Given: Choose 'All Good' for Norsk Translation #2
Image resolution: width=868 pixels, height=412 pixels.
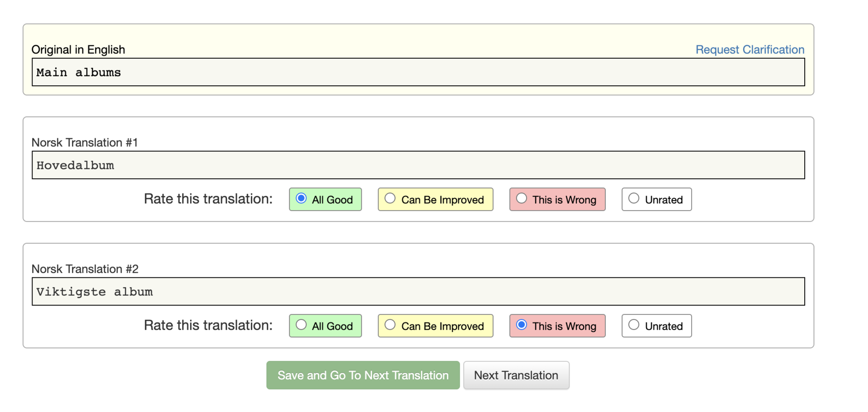Looking at the screenshot, I should pos(301,325).
